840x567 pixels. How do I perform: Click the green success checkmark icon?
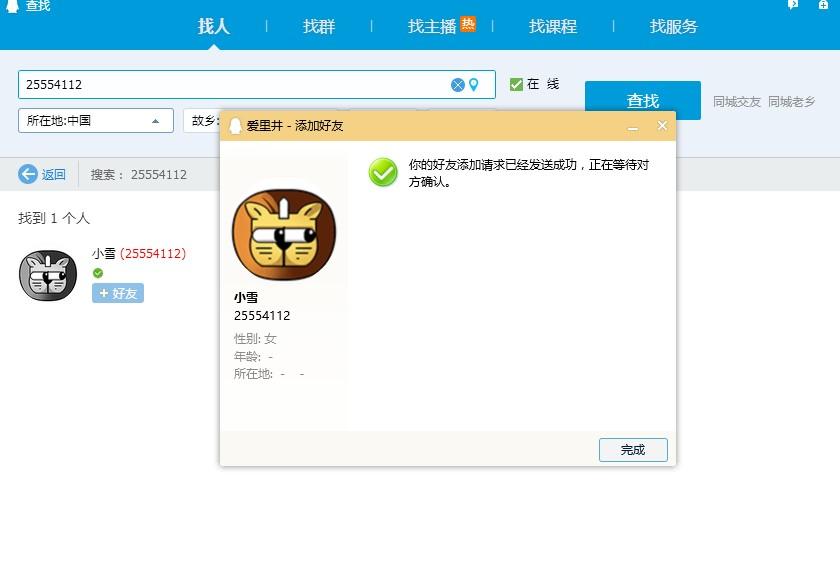pos(383,172)
